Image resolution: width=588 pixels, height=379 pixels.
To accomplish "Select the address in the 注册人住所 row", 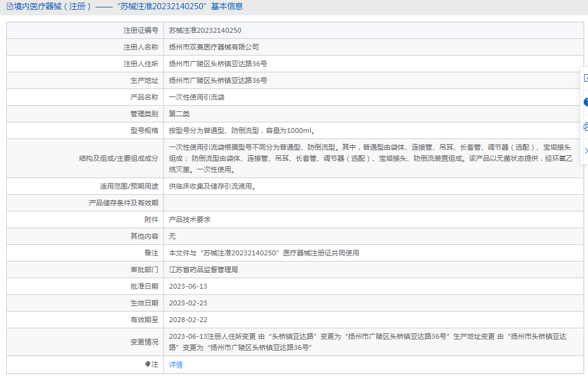I will click(x=218, y=64).
